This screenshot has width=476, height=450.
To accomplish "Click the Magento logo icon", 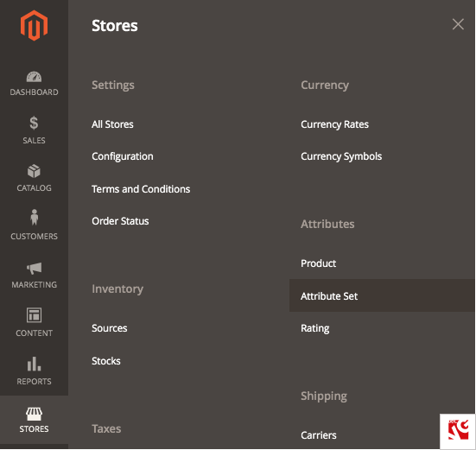I will pos(34,26).
